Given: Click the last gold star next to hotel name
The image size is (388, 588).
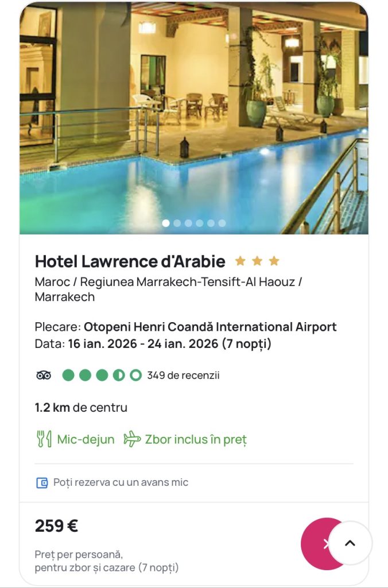Looking at the screenshot, I should click(x=274, y=261).
